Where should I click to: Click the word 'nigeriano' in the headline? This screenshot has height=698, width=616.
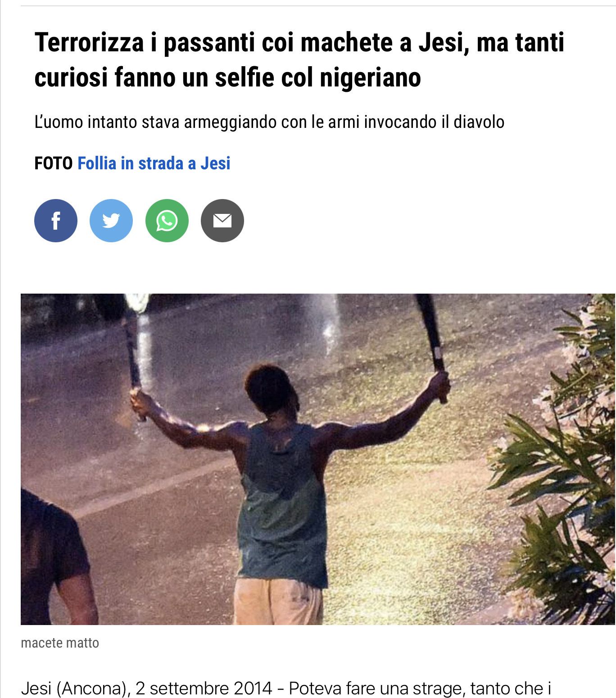tap(370, 77)
